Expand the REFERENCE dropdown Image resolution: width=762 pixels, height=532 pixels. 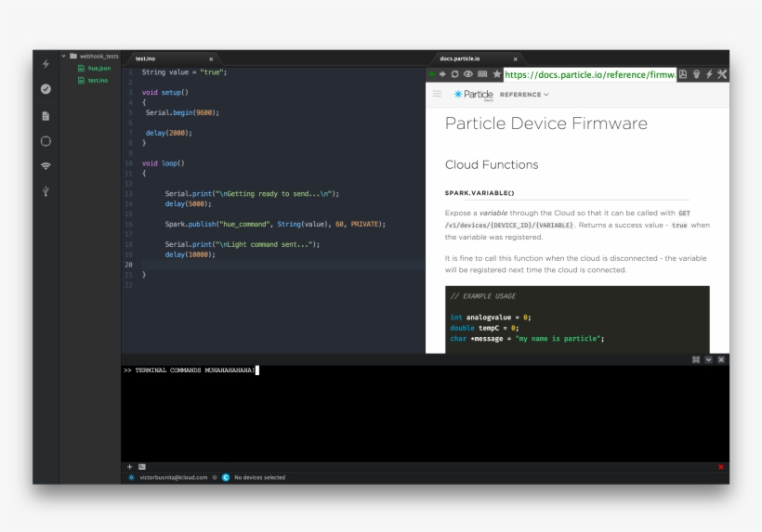[x=524, y=95]
